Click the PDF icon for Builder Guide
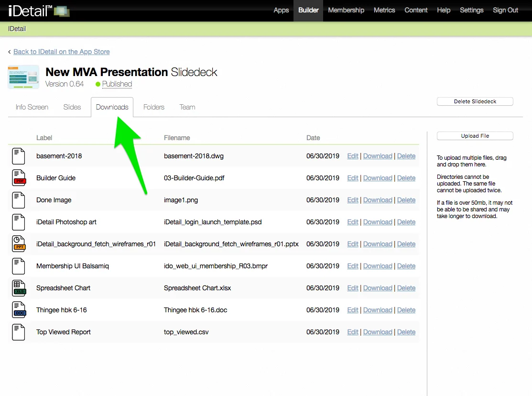 19,178
